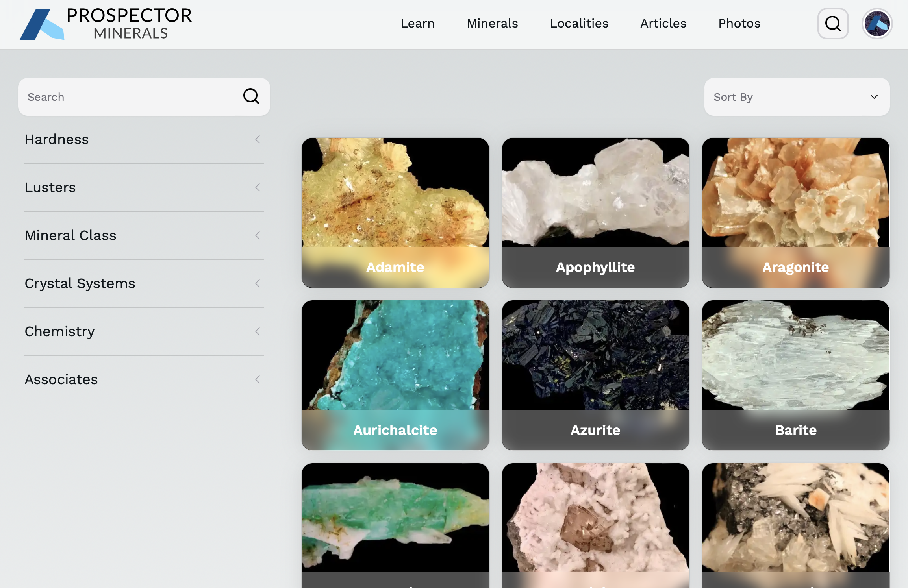This screenshot has height=588, width=908.
Task: Click the Articles navigation link
Action: (663, 23)
